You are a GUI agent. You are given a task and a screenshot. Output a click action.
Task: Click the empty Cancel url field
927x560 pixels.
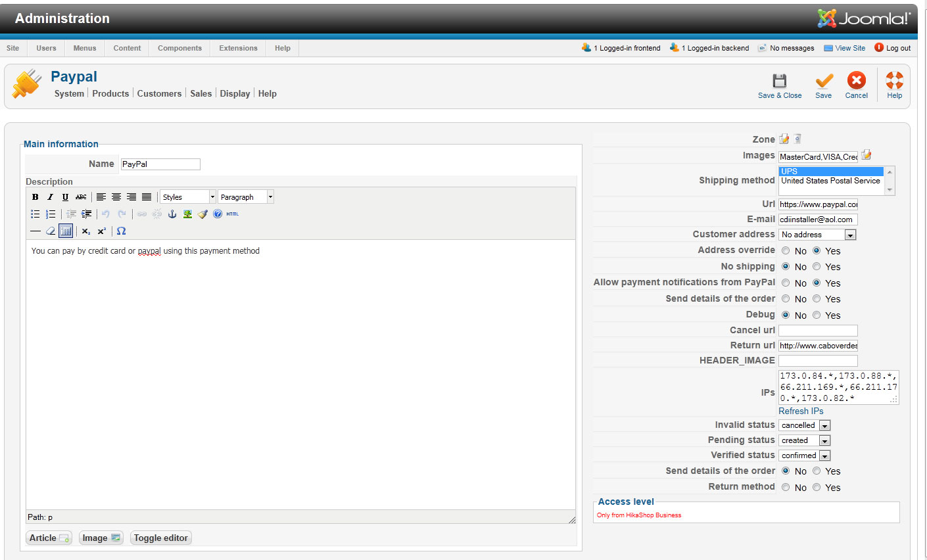point(818,331)
